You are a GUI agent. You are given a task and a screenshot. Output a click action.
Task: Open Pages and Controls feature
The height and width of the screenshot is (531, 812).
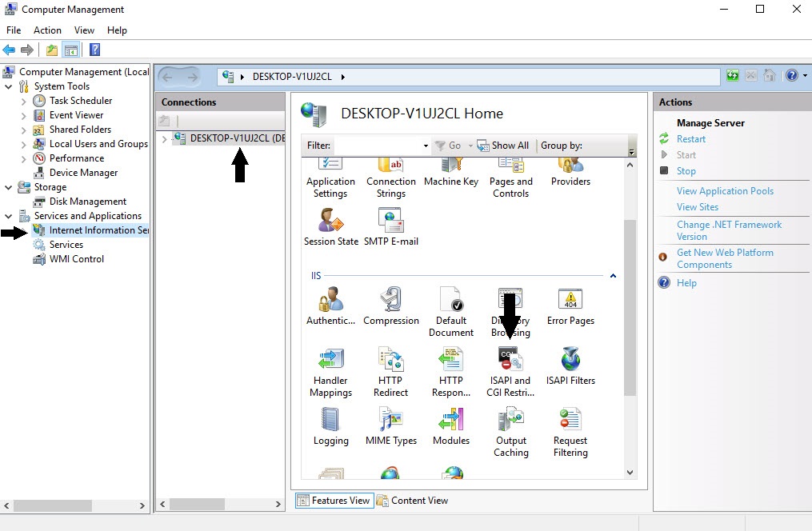click(x=510, y=178)
